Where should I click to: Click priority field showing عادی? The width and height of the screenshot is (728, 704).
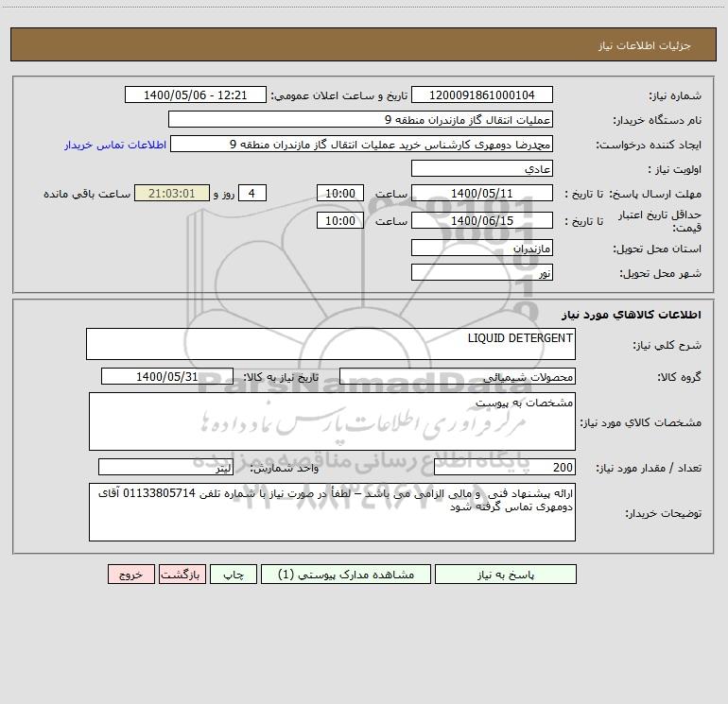pyautogui.click(x=482, y=168)
